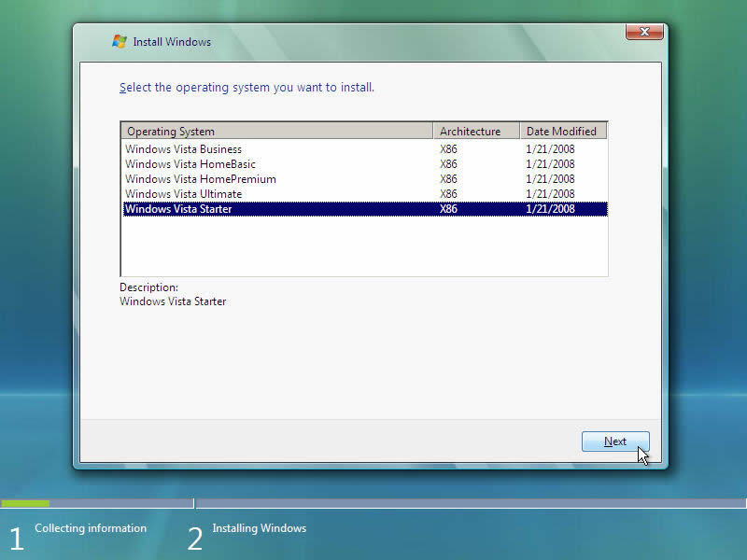The height and width of the screenshot is (560, 747).
Task: Select the highlighted Windows Vista Starter row
Action: [365, 208]
